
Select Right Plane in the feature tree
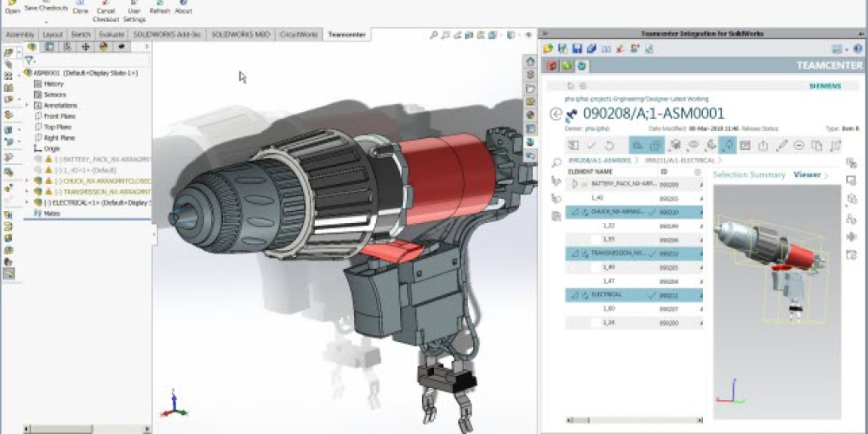(59, 138)
